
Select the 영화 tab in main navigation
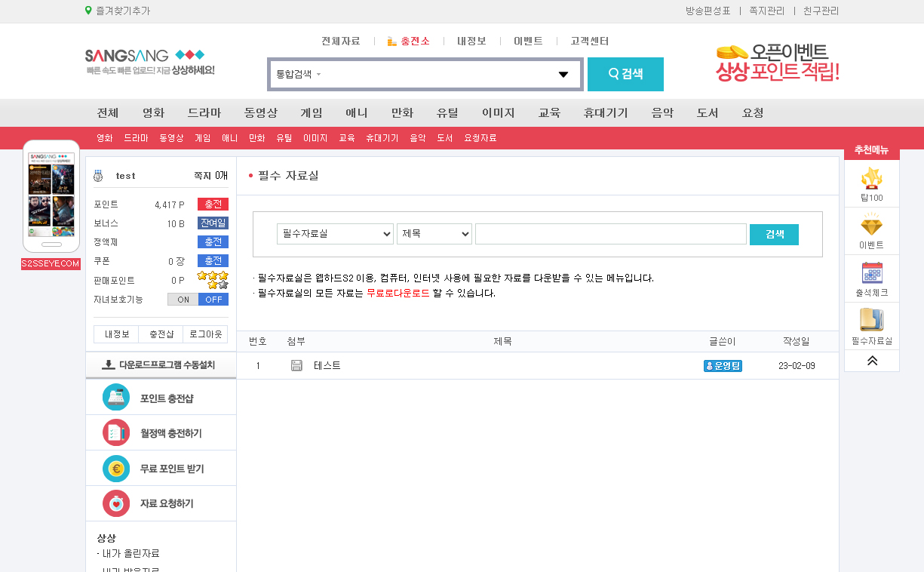click(153, 113)
